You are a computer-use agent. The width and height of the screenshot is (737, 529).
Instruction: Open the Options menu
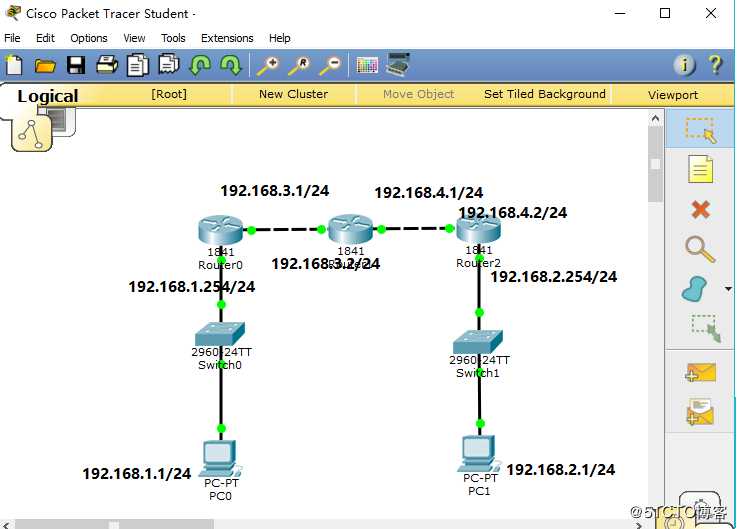pos(89,38)
